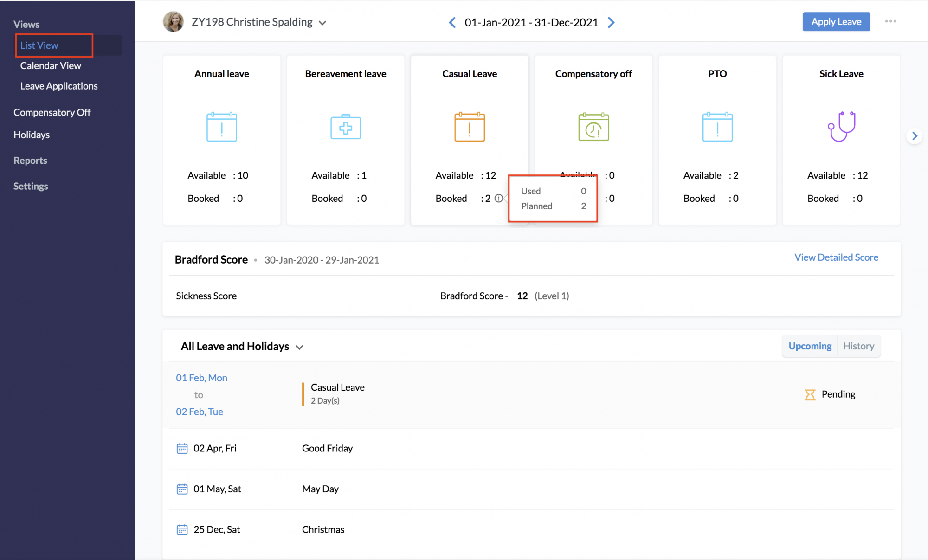Image resolution: width=928 pixels, height=560 pixels.
Task: Click the Sick Leave stethoscope icon
Action: tap(841, 127)
